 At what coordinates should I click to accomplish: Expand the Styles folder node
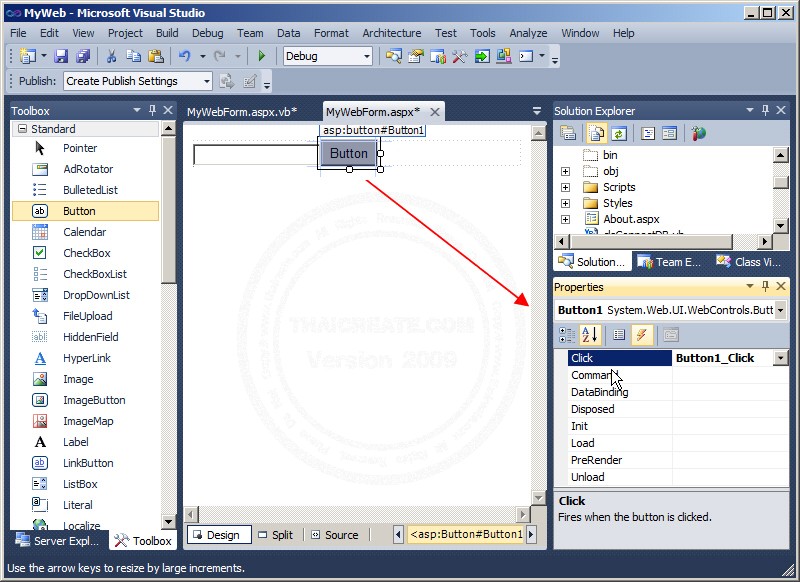coord(565,204)
